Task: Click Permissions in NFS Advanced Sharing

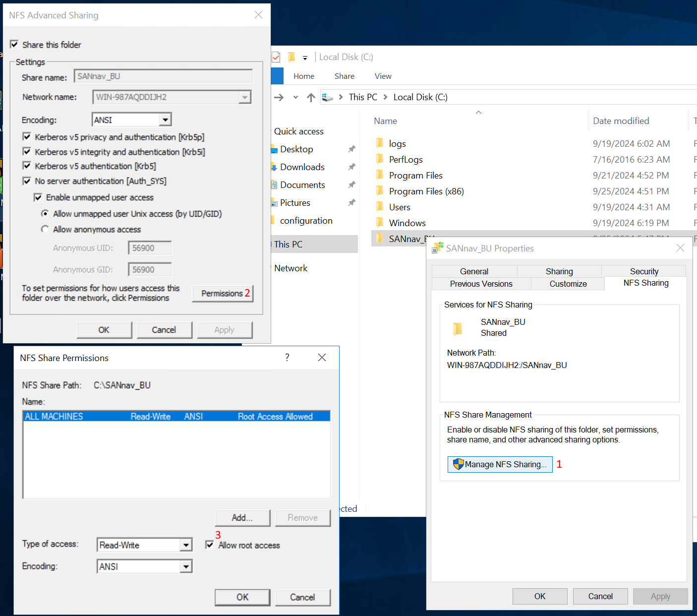Action: (x=222, y=293)
